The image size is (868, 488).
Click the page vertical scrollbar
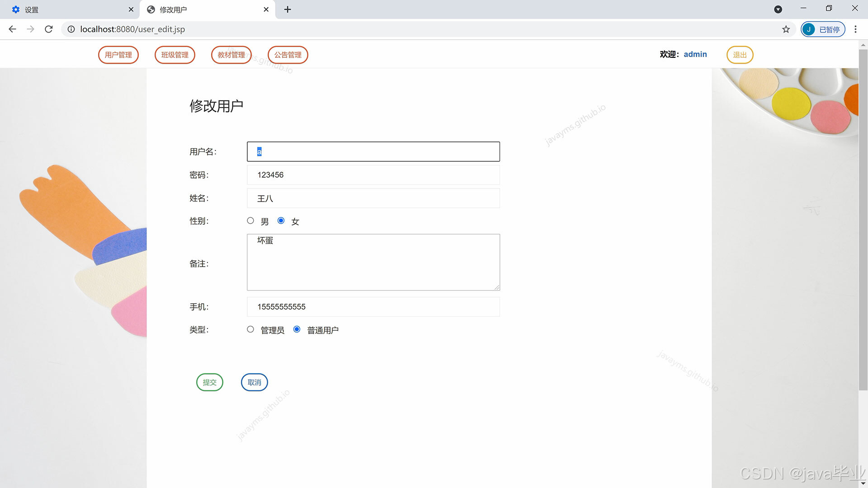click(863, 219)
